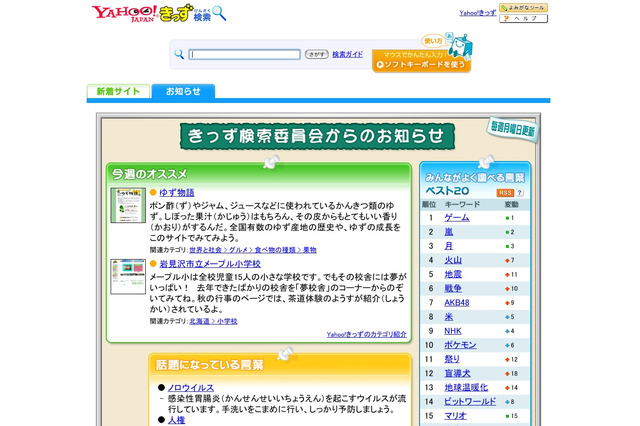Open the 岩見沢市立メープル小学校 thumbnail
Image resolution: width=640 pixels, height=426 pixels.
coord(128,276)
